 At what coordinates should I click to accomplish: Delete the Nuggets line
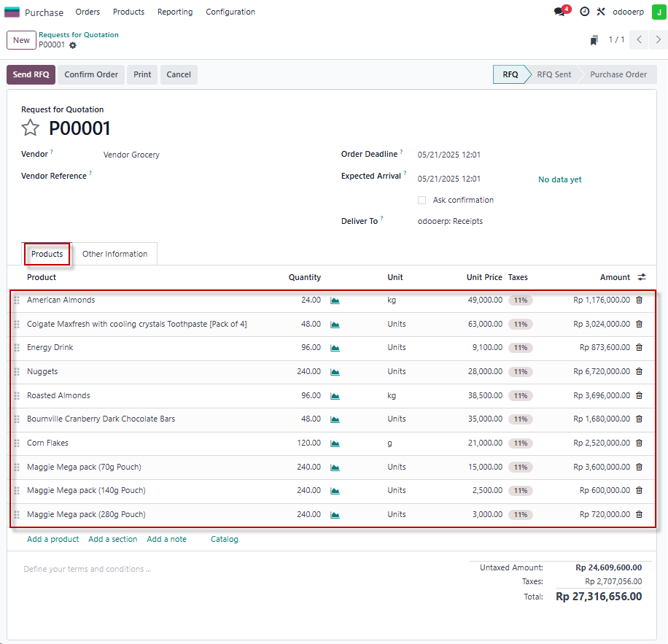pyautogui.click(x=639, y=371)
